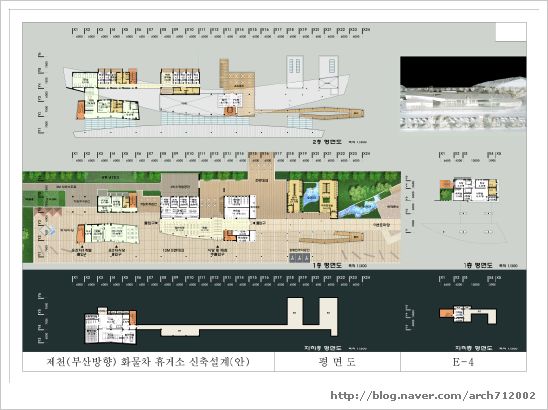
Task: Click the 평 면 도 title block cell
Action: pyautogui.click(x=337, y=362)
